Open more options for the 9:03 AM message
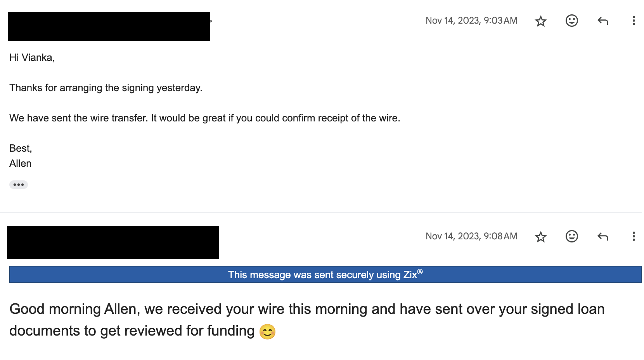The height and width of the screenshot is (360, 644). pyautogui.click(x=634, y=21)
